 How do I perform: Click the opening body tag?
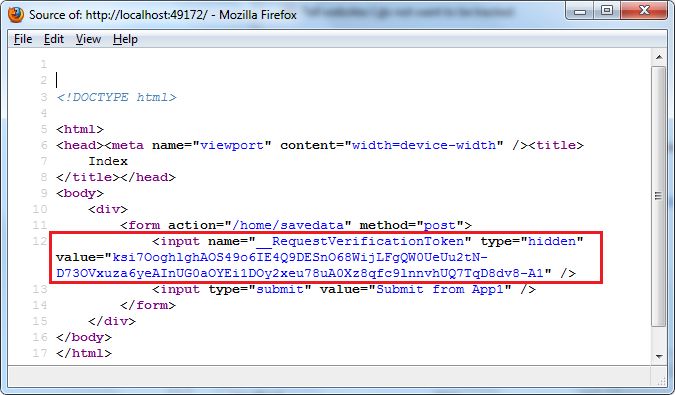click(x=80, y=193)
